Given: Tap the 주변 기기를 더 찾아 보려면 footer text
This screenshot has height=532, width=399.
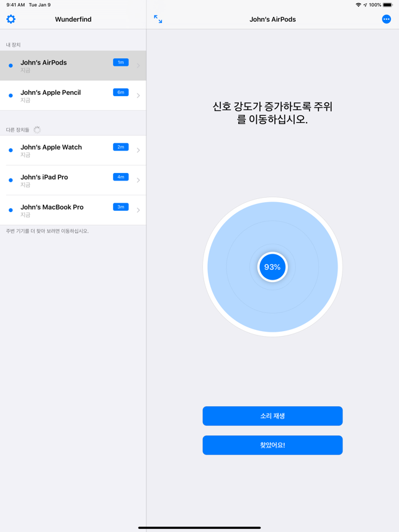Looking at the screenshot, I should click(x=47, y=231).
